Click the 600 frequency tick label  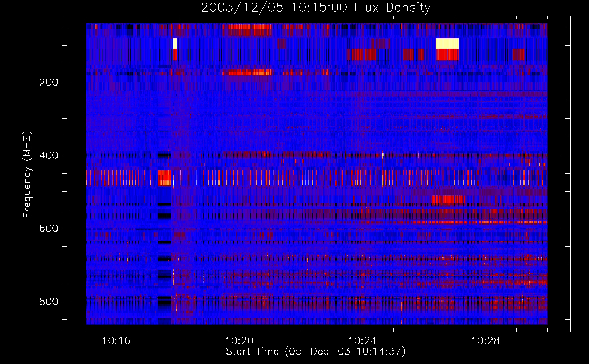coord(49,228)
